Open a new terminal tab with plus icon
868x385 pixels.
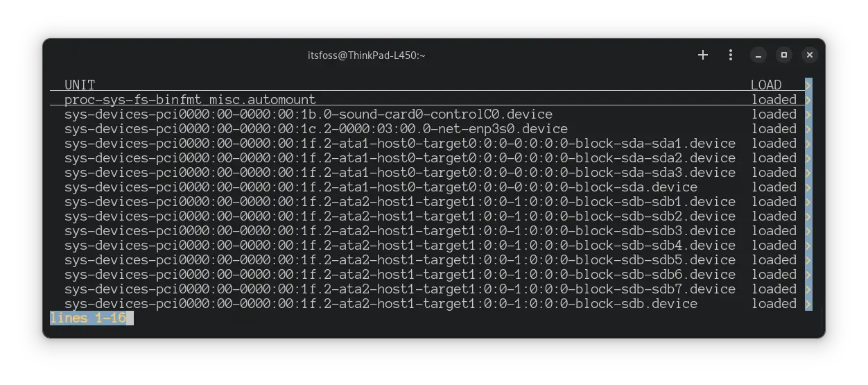tap(703, 55)
